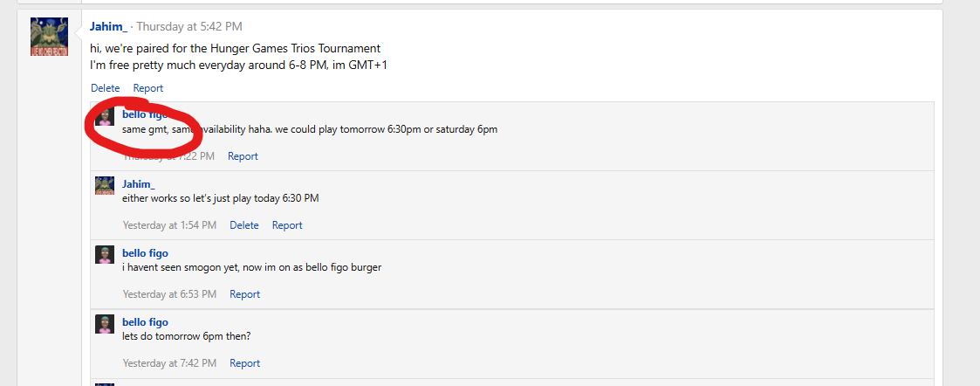Report the 'same gmt' comment

point(243,156)
